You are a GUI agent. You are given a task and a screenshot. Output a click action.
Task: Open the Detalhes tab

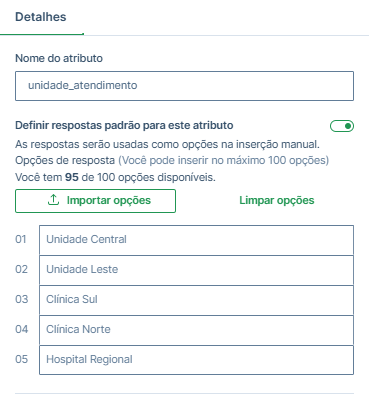[41, 17]
